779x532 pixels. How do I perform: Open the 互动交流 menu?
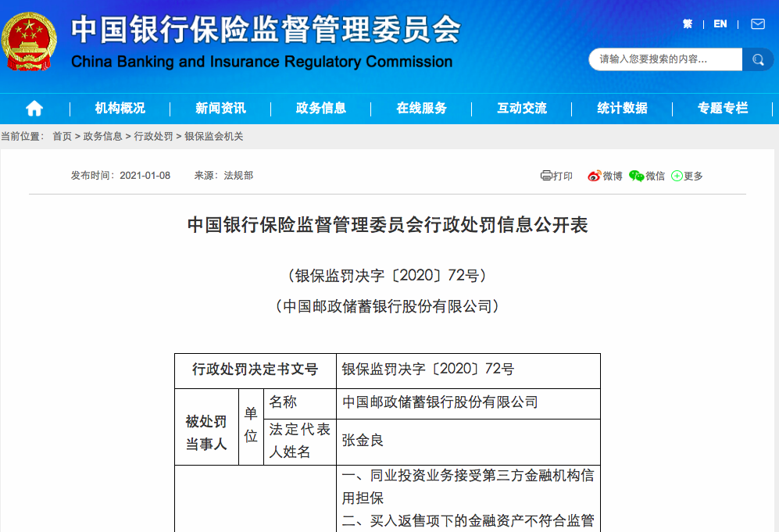[x=522, y=108]
